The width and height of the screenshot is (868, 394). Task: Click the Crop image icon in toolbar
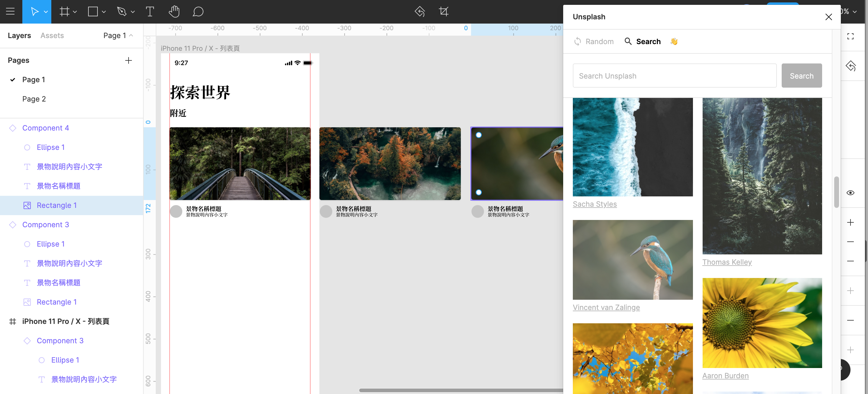coord(443,11)
